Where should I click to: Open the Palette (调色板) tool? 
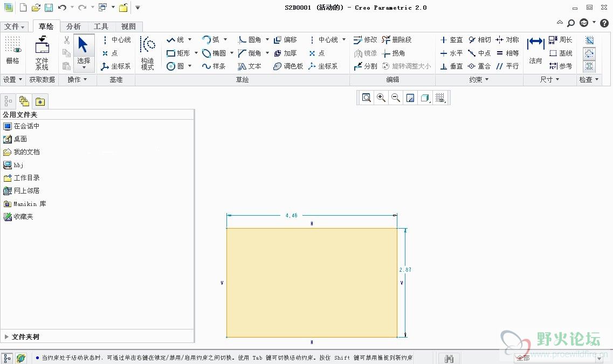pos(288,66)
